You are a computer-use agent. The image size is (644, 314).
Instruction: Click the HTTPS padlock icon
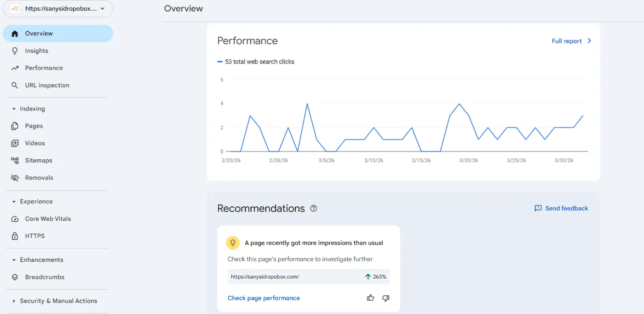pyautogui.click(x=15, y=236)
